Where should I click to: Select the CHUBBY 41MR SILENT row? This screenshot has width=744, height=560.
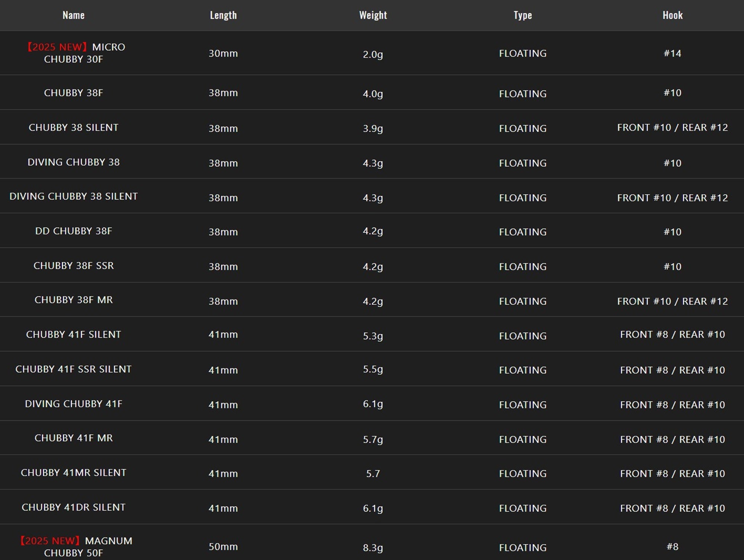[372, 472]
